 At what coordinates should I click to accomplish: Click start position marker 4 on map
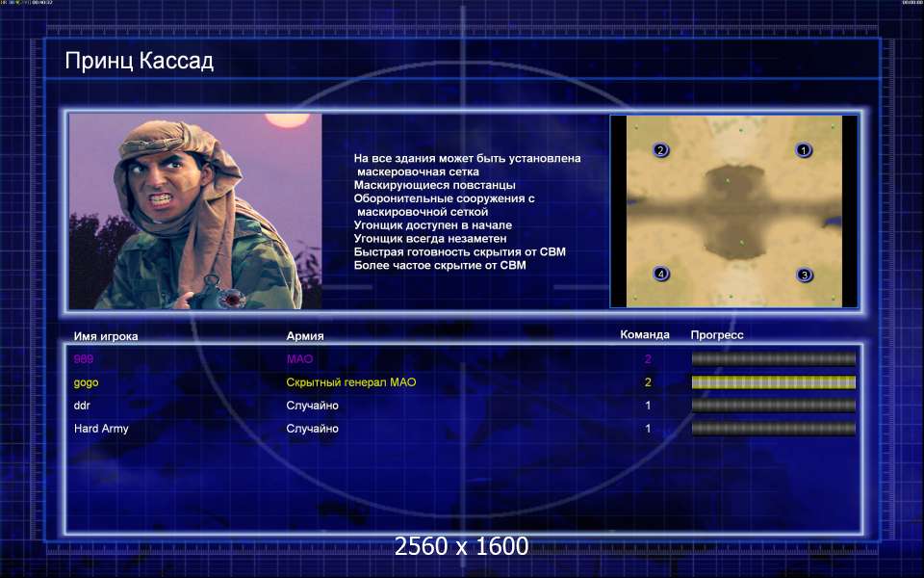[x=661, y=274]
